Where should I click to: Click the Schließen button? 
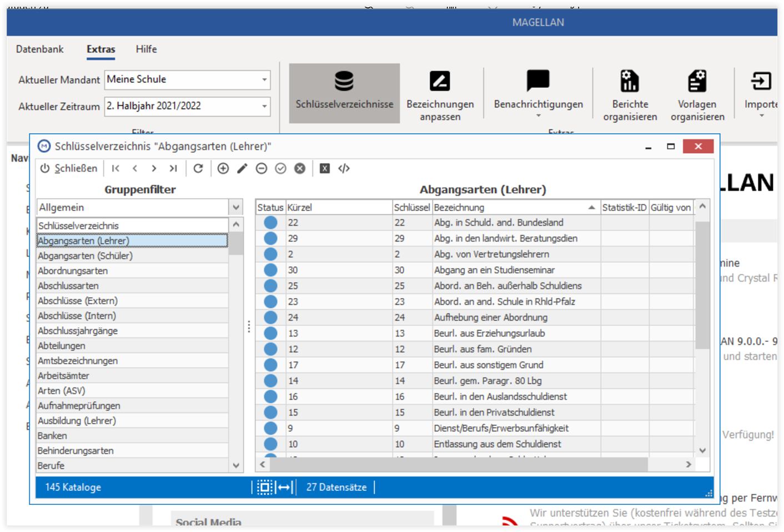point(68,168)
